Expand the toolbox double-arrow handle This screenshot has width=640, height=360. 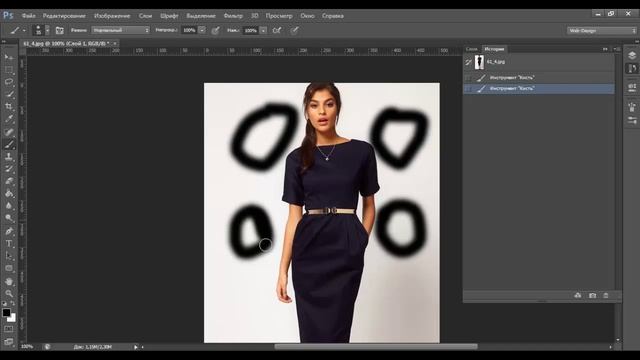(4, 41)
